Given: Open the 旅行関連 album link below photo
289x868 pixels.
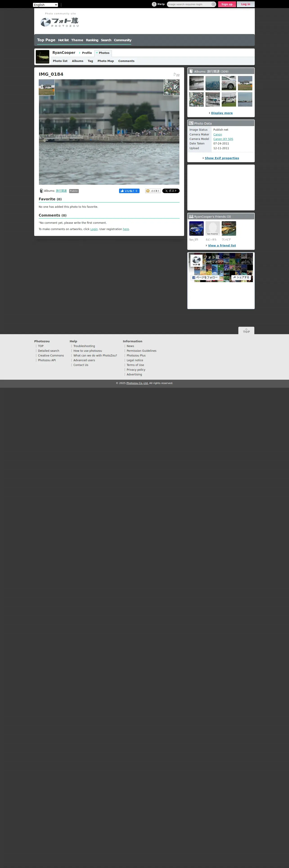Looking at the screenshot, I should pos(61,191).
